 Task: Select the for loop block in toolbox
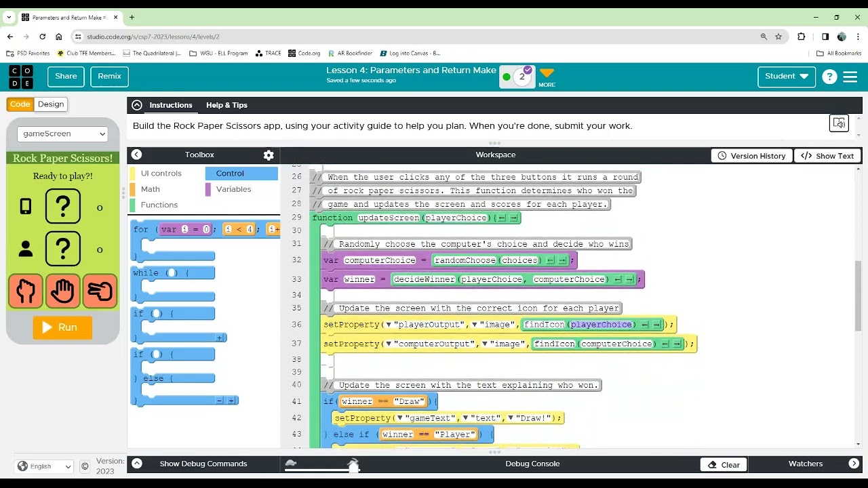206,242
